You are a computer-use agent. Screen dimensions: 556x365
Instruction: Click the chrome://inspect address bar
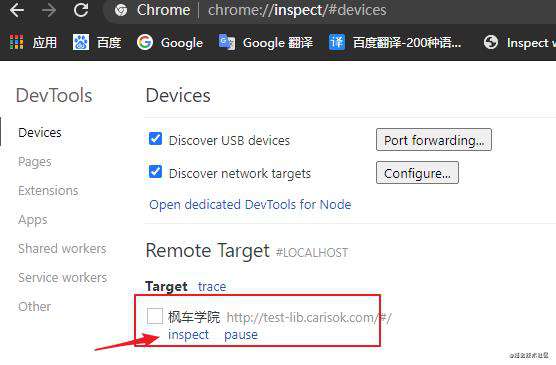(297, 10)
